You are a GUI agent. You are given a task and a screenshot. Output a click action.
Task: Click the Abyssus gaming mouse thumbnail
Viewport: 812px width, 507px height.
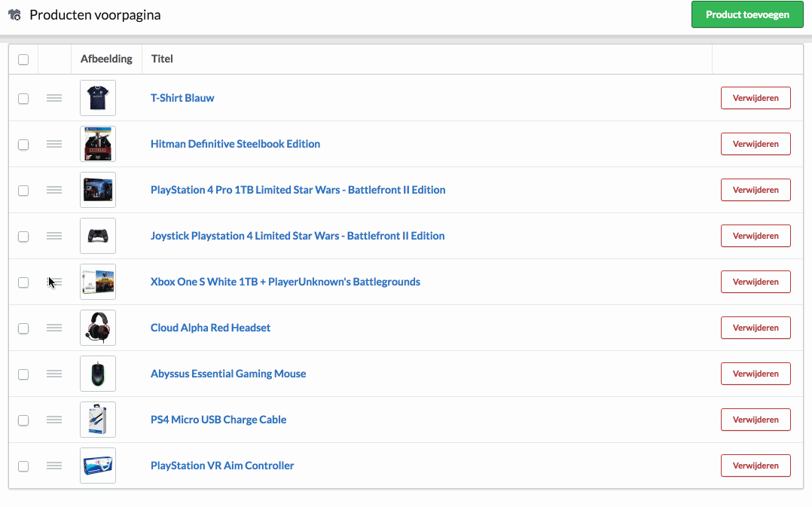pyautogui.click(x=98, y=374)
